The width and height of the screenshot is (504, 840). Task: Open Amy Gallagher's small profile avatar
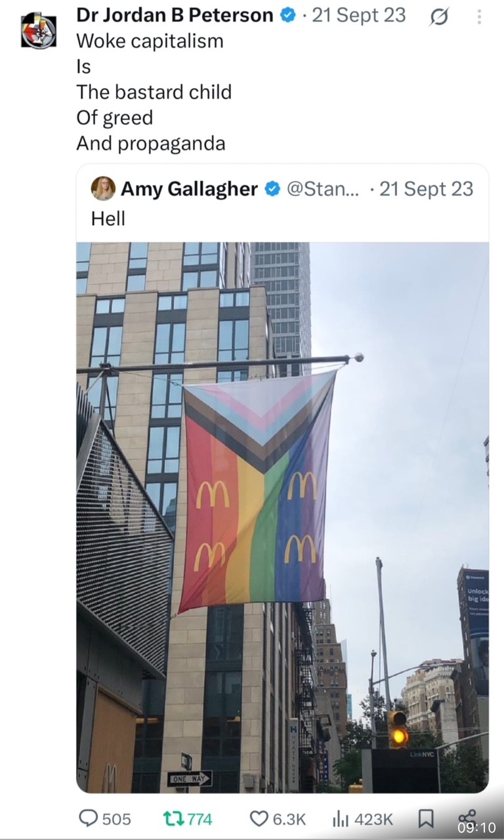[x=103, y=188]
